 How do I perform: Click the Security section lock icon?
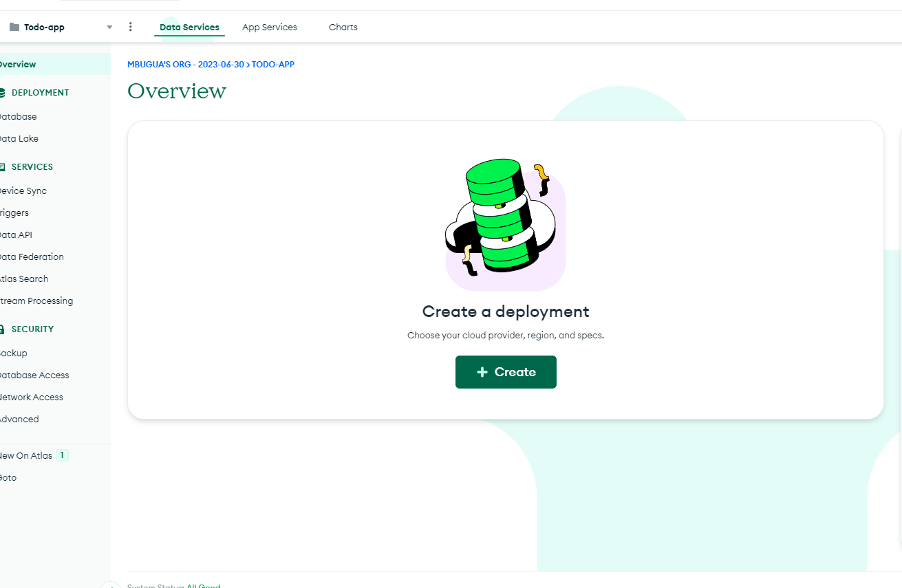pyautogui.click(x=3, y=329)
